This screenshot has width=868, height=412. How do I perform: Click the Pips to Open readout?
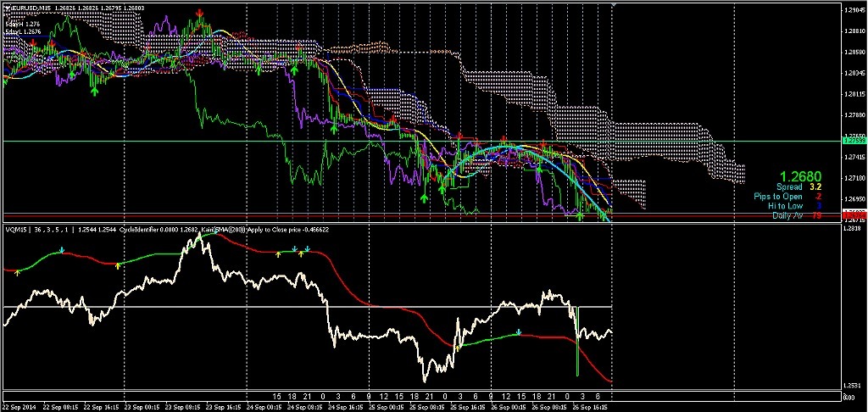pos(787,197)
